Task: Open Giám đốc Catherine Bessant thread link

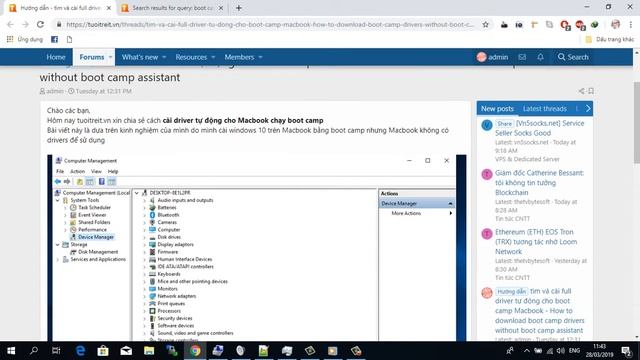Action: click(x=539, y=182)
